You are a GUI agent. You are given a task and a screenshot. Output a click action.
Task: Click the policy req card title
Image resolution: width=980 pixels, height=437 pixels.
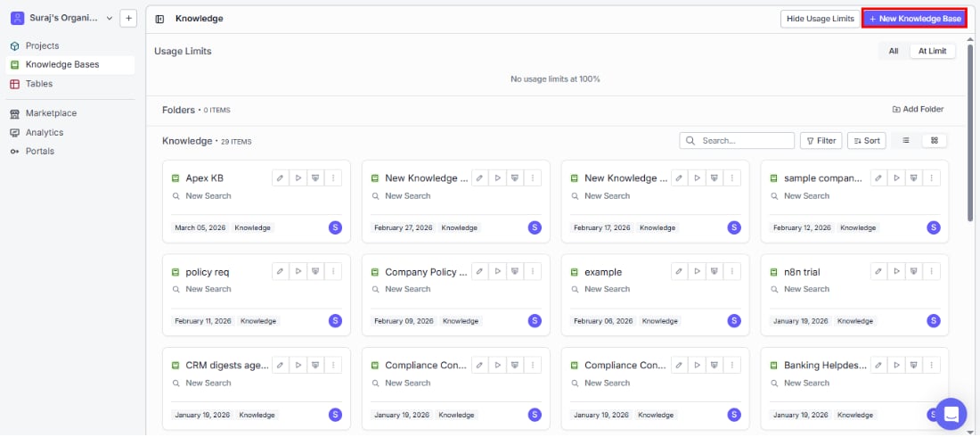point(208,272)
